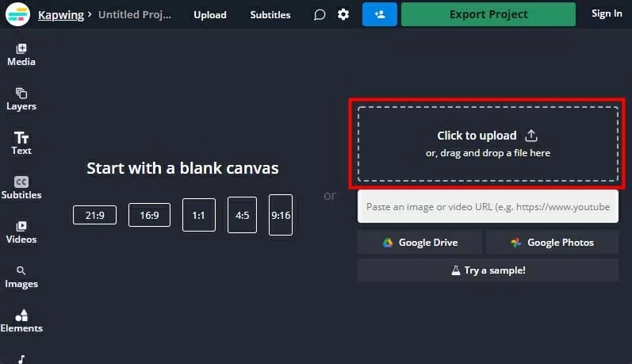The image size is (632, 364).
Task: Open the Videos library panel
Action: [x=21, y=232]
